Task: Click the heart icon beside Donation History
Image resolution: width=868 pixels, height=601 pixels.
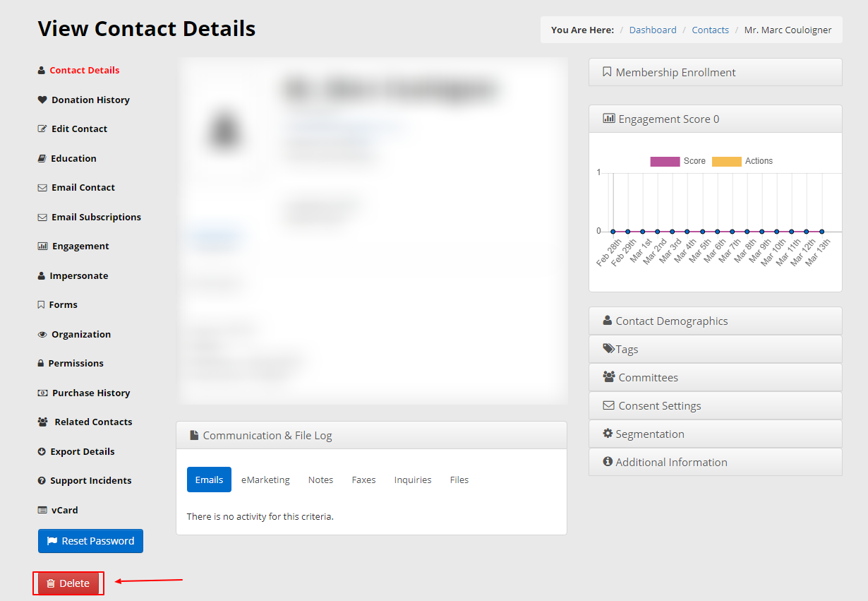Action: point(42,100)
